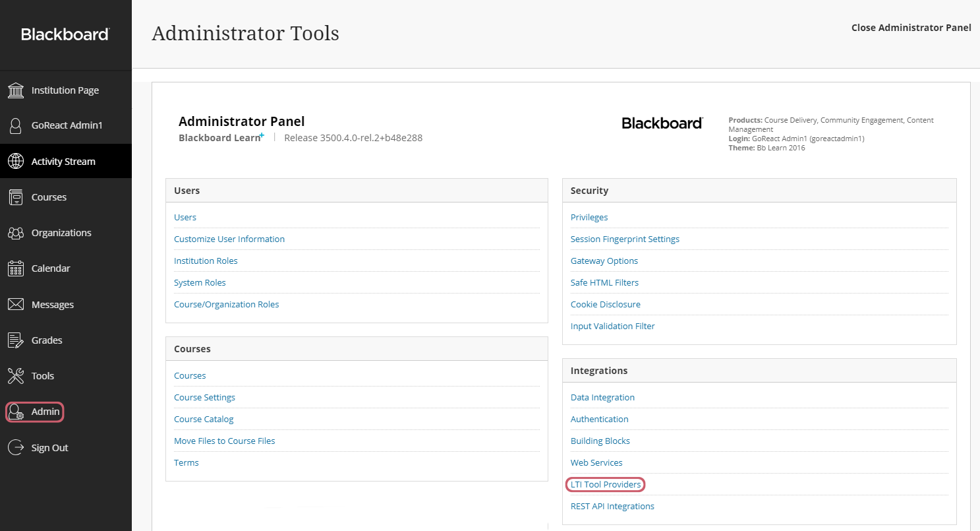Open Institution Page from sidebar menu
Image resolution: width=980 pixels, height=531 pixels.
click(x=65, y=90)
